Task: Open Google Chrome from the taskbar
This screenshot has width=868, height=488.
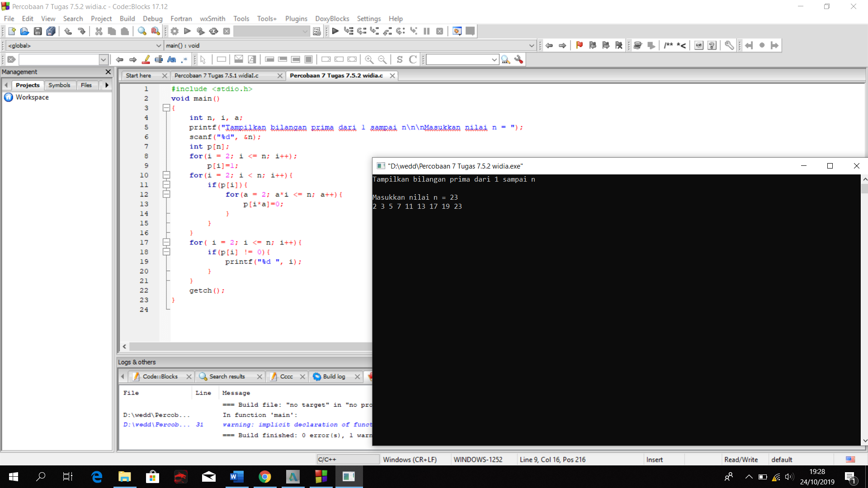Action: click(265, 477)
